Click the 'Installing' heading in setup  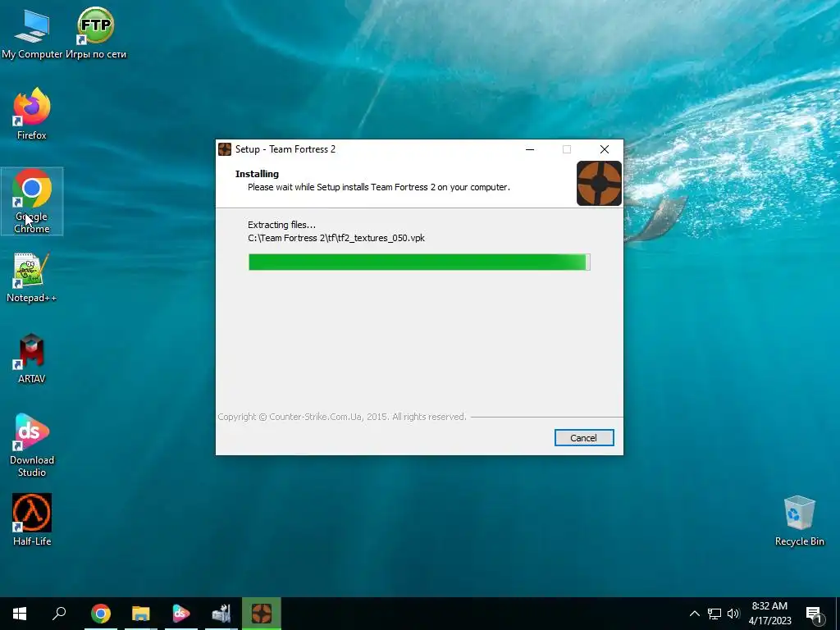click(257, 174)
